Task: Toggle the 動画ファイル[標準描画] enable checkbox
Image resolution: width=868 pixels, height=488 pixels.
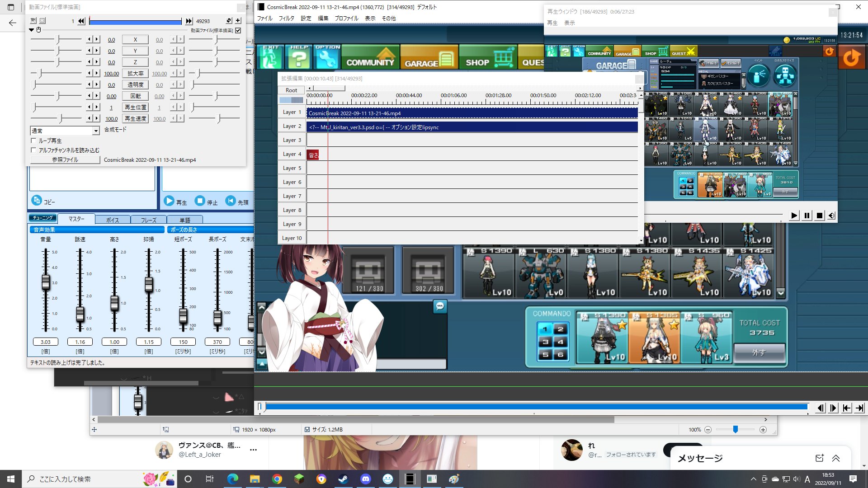Action: click(238, 30)
